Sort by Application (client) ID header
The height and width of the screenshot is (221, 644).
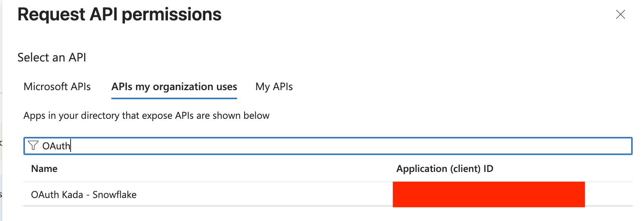click(444, 169)
